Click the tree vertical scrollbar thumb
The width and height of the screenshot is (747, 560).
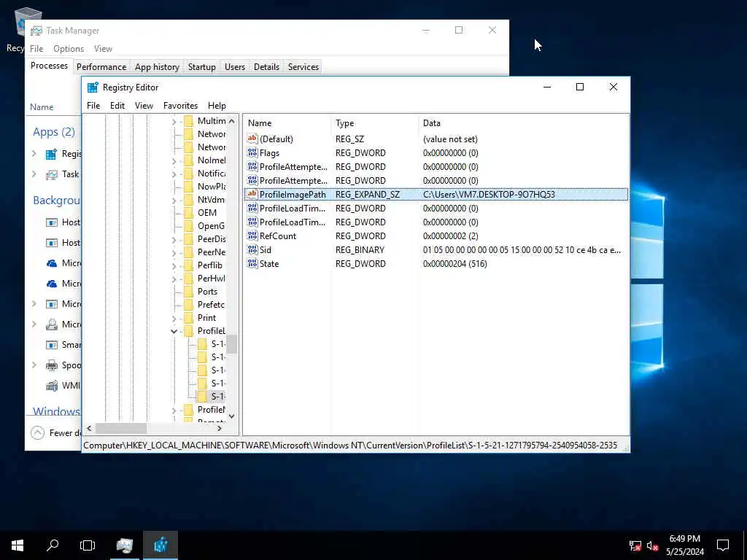231,344
